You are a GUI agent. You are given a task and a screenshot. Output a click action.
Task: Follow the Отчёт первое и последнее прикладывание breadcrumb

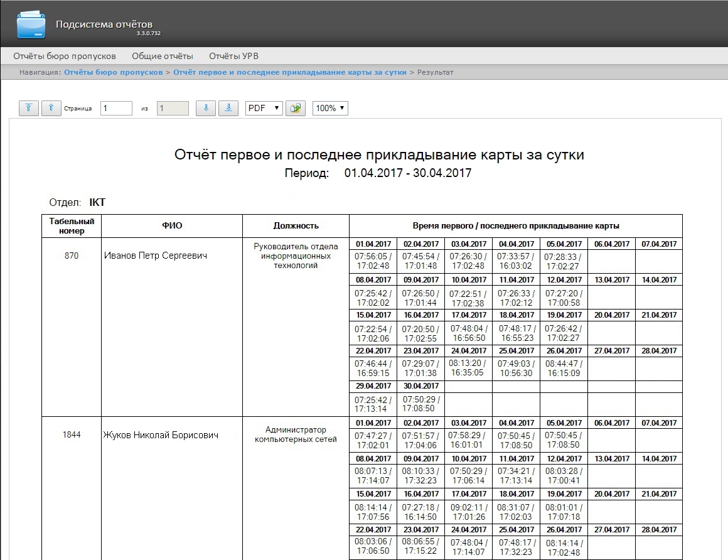[290, 72]
